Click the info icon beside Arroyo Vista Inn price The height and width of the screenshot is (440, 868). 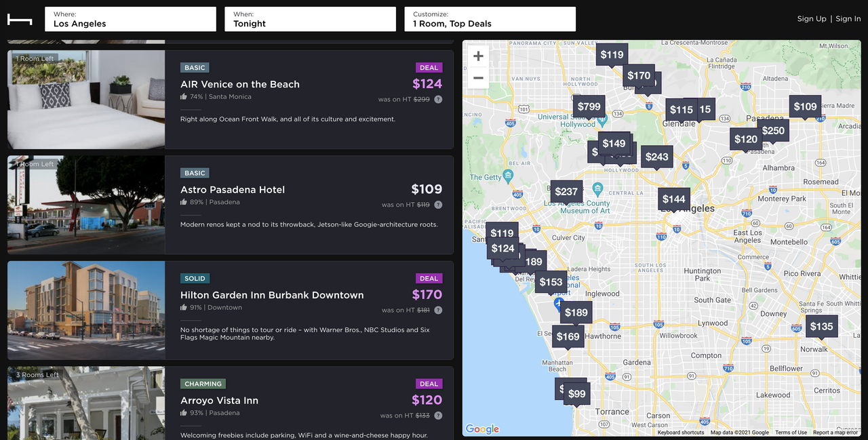point(438,416)
